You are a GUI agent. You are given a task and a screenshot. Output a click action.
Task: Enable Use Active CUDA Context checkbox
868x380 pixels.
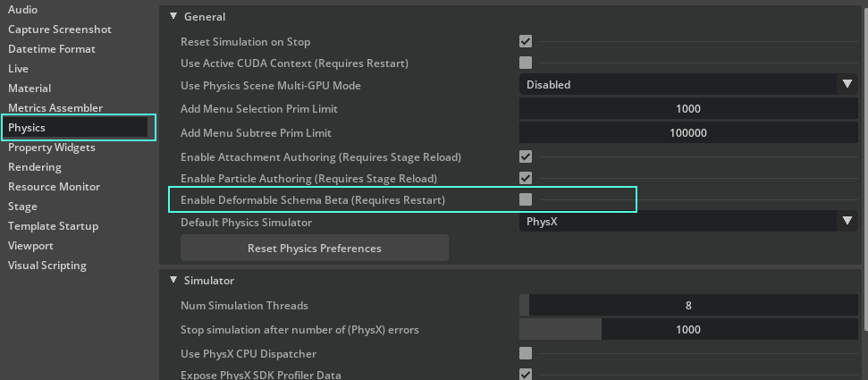coord(526,63)
